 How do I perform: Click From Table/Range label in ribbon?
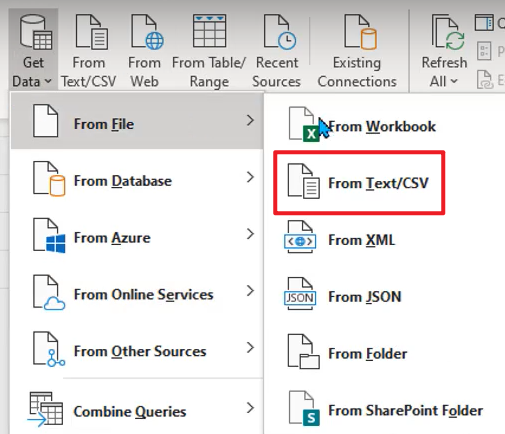coord(209,72)
